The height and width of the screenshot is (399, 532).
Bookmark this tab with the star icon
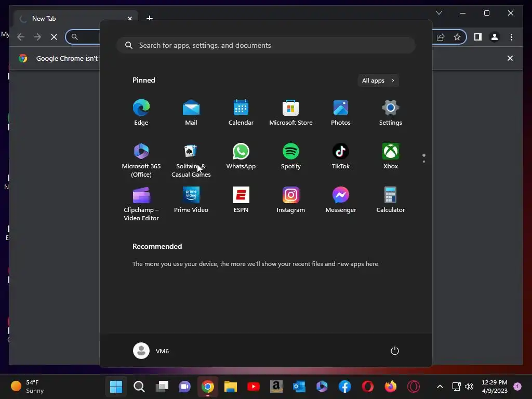457,37
